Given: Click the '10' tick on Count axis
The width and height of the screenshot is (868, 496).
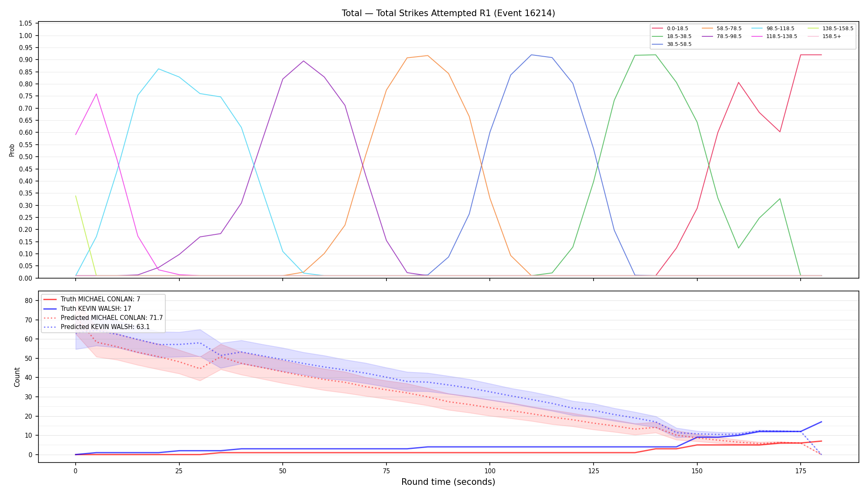Looking at the screenshot, I should pyautogui.click(x=29, y=436).
